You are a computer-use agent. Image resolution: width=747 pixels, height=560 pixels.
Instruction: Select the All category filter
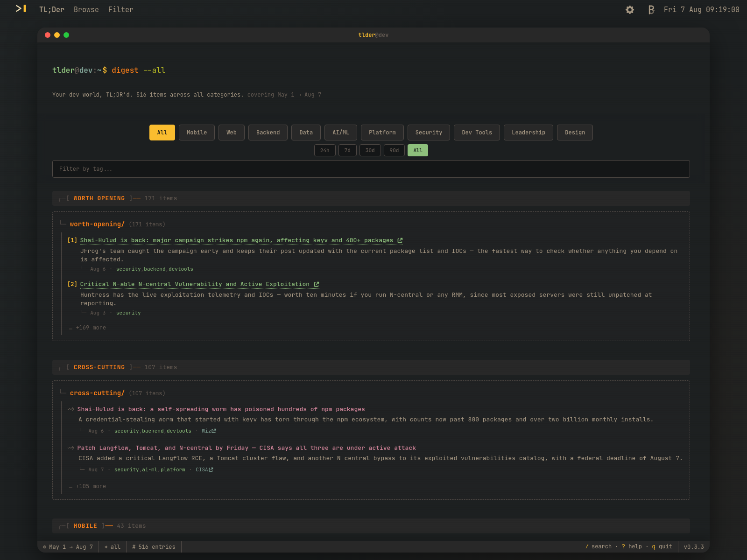pyautogui.click(x=162, y=133)
